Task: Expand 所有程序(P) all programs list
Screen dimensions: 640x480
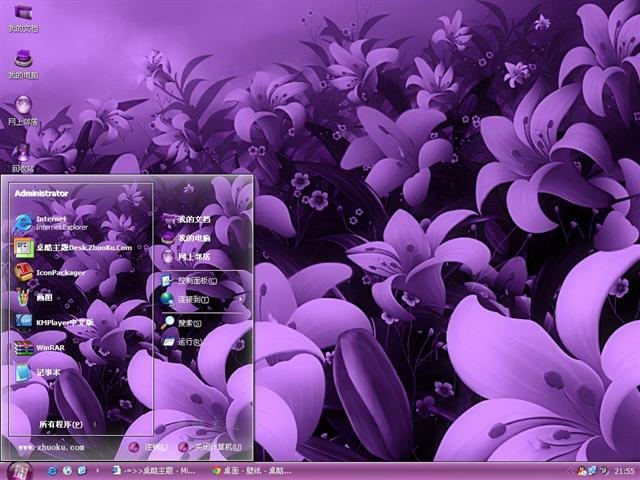Action: 61,424
